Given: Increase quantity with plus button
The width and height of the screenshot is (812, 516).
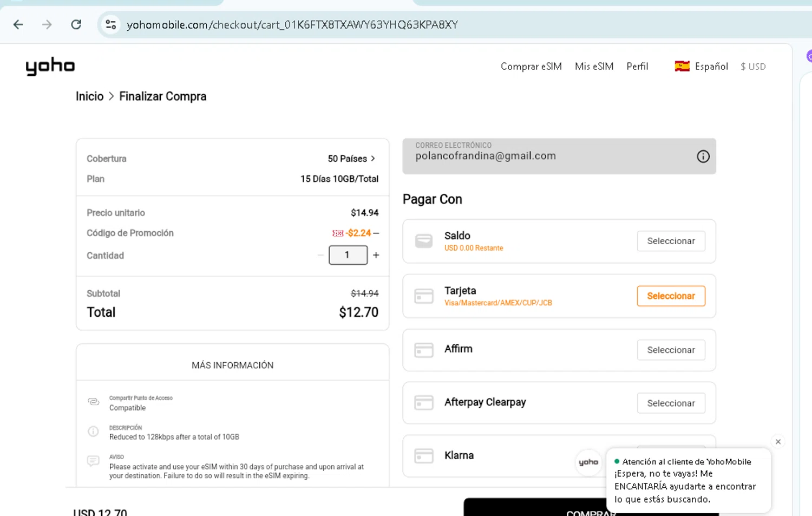Looking at the screenshot, I should 376,255.
